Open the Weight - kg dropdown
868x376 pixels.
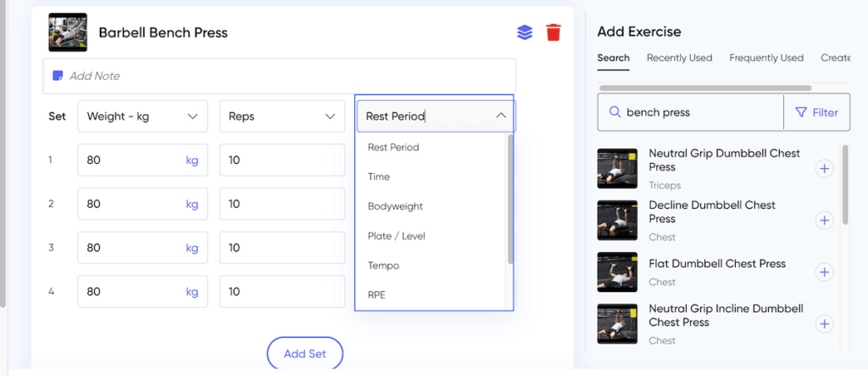tap(142, 116)
